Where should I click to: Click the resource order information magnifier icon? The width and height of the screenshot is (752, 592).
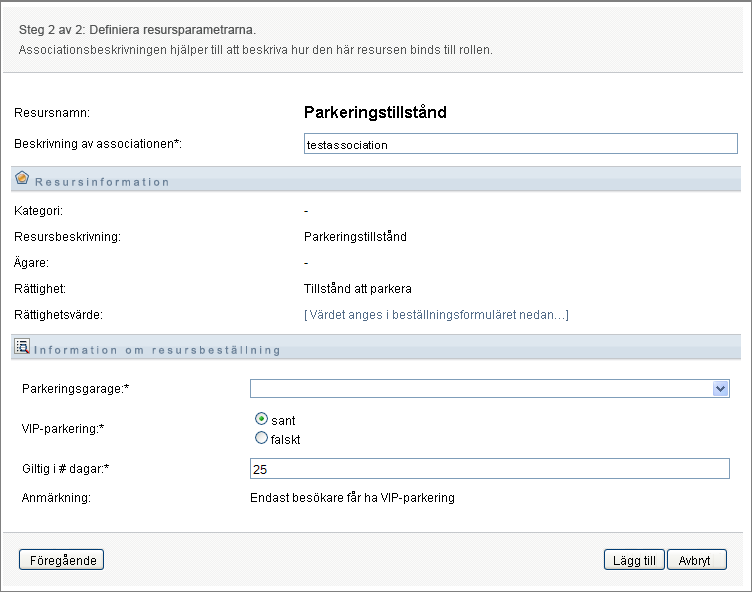[22, 347]
